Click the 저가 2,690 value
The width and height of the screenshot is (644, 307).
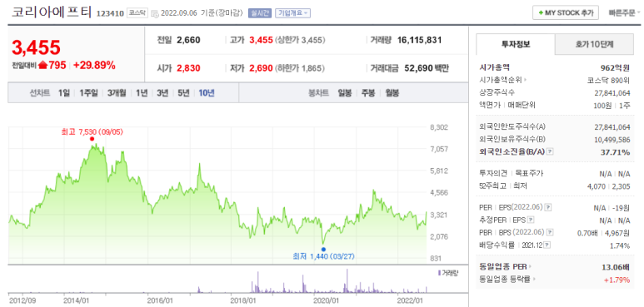tap(261, 68)
